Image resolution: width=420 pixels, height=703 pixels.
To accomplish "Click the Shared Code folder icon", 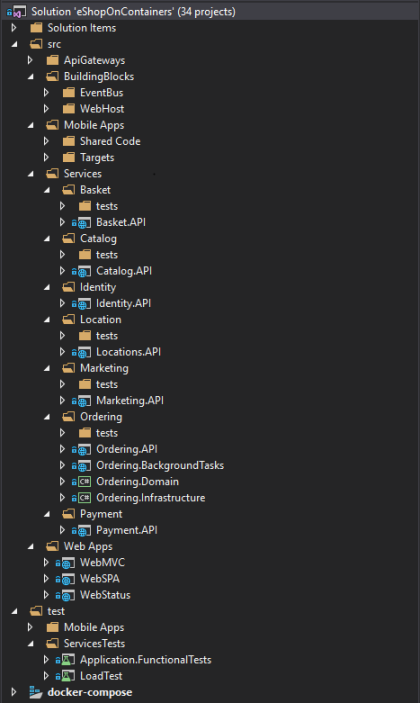I will (x=69, y=141).
